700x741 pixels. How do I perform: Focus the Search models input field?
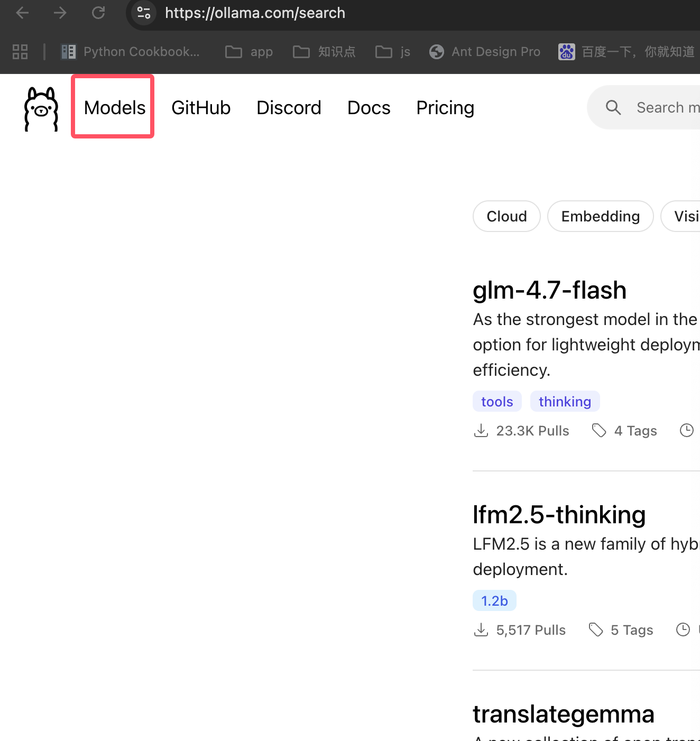[667, 107]
